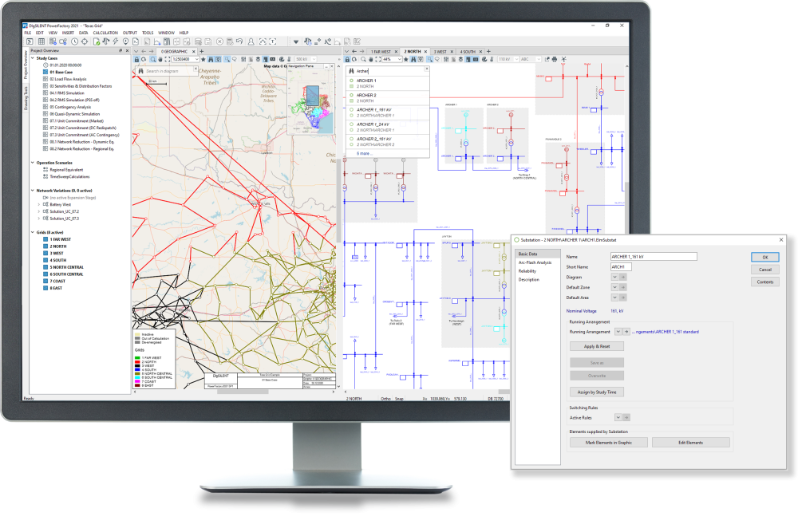This screenshot has height=532, width=798.
Task: Click the user profile icon in main toolbar
Action: point(251,41)
